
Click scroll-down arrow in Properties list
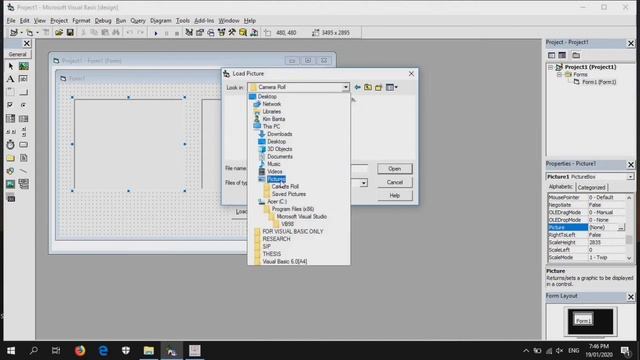[629, 258]
